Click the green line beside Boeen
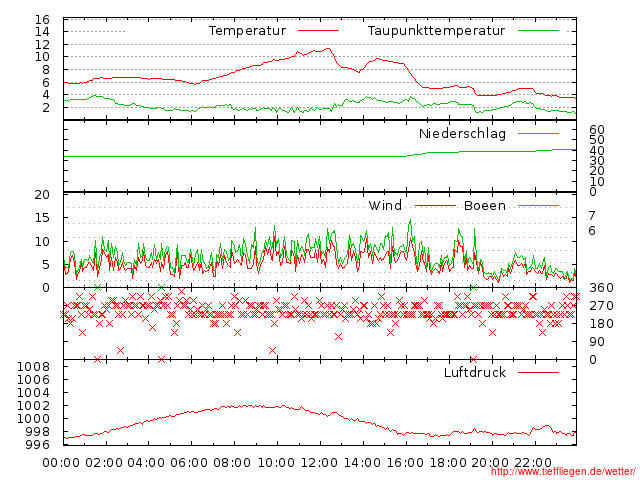The width and height of the screenshot is (640, 480). [x=538, y=205]
